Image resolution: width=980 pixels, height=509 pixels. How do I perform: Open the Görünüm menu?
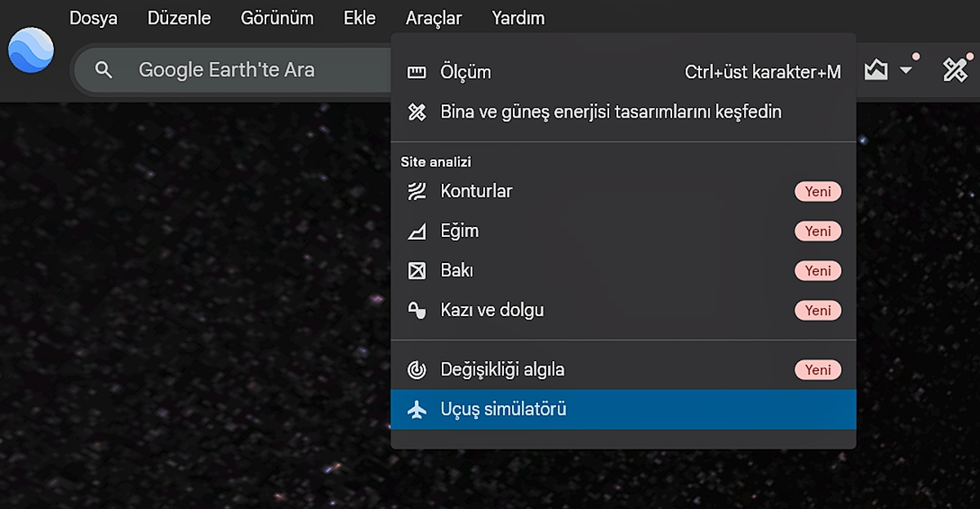click(277, 18)
